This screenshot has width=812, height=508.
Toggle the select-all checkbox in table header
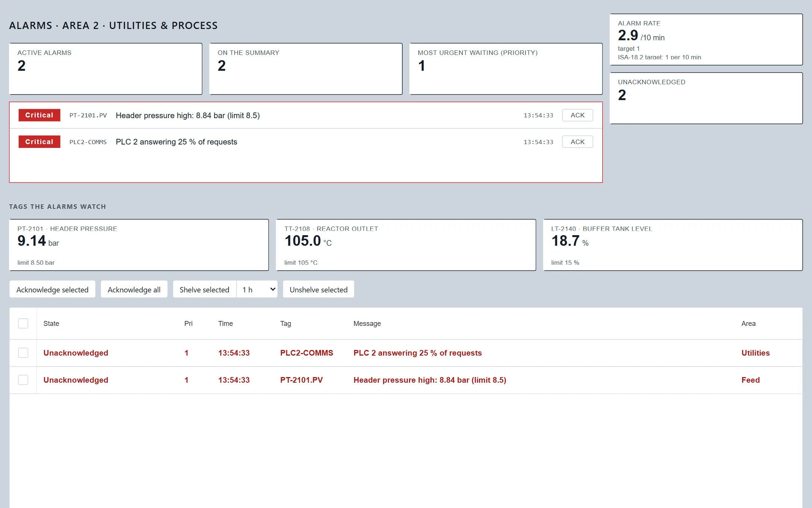[x=23, y=323]
